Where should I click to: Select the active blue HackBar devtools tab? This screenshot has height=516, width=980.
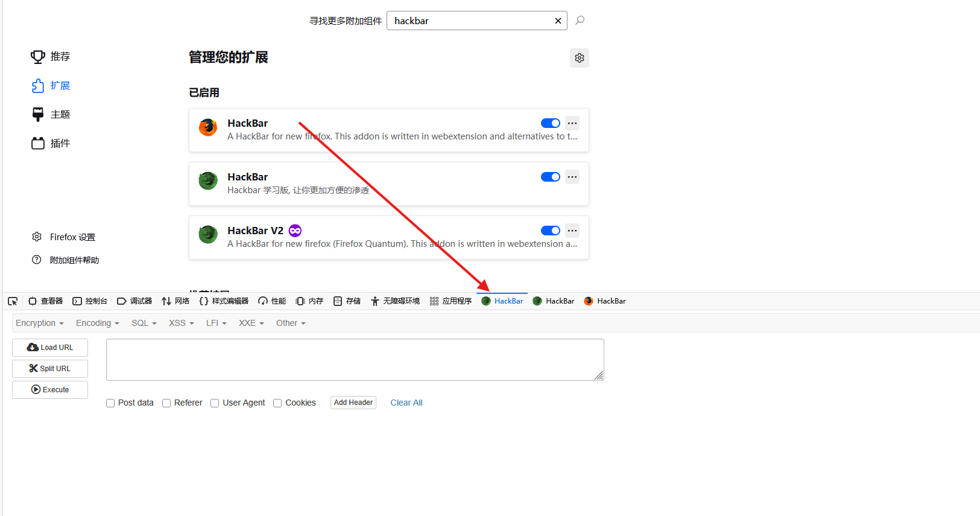click(502, 301)
